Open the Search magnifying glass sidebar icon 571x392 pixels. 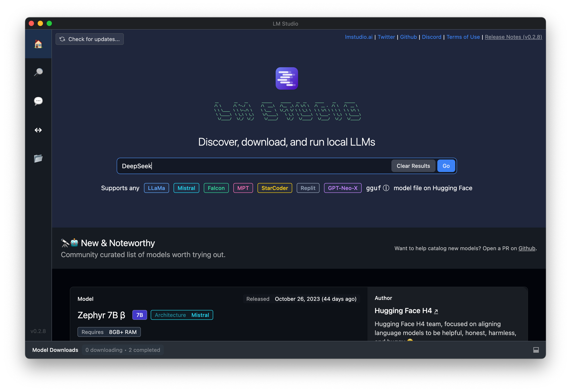(38, 72)
